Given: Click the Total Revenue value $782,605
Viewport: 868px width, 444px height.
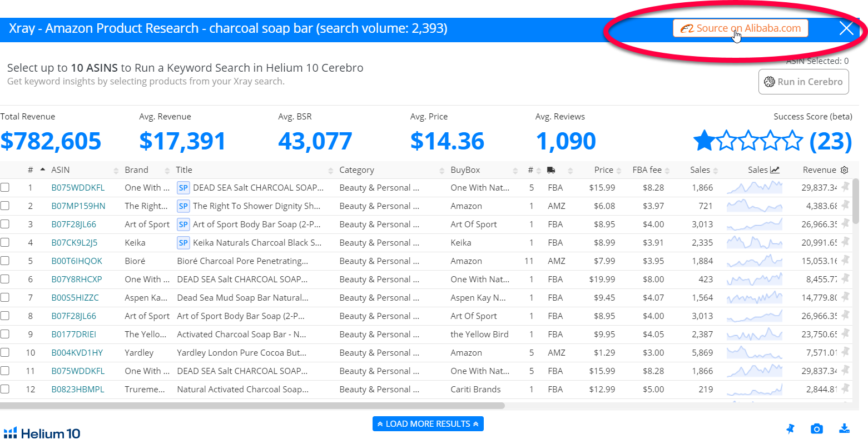Looking at the screenshot, I should coord(51,141).
